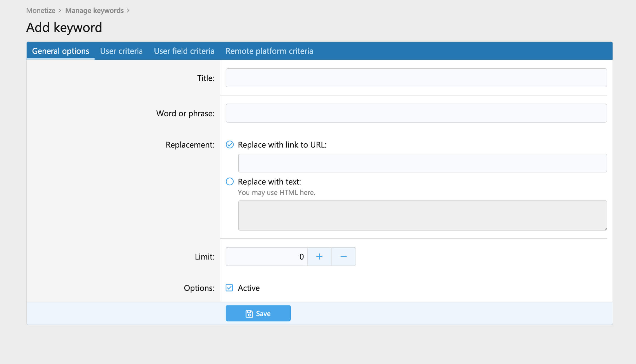Image resolution: width=636 pixels, height=364 pixels.
Task: Click the Limit: label
Action: coord(205,257)
